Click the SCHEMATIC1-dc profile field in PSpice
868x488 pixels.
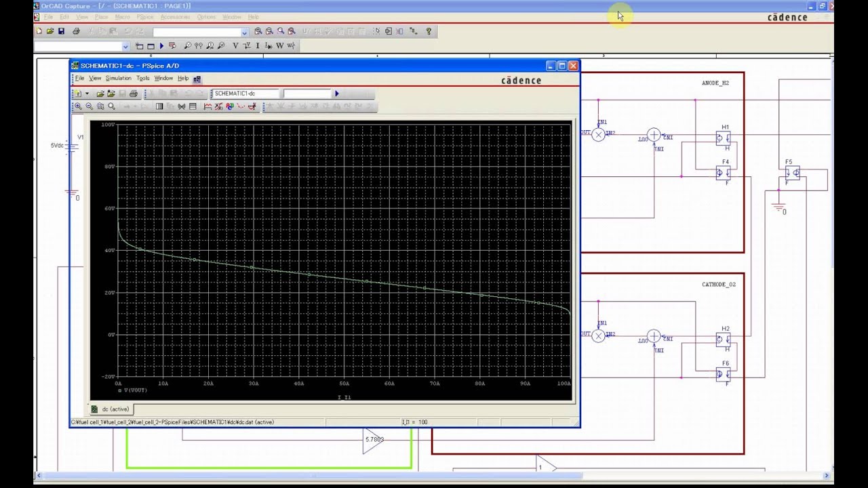(x=245, y=94)
